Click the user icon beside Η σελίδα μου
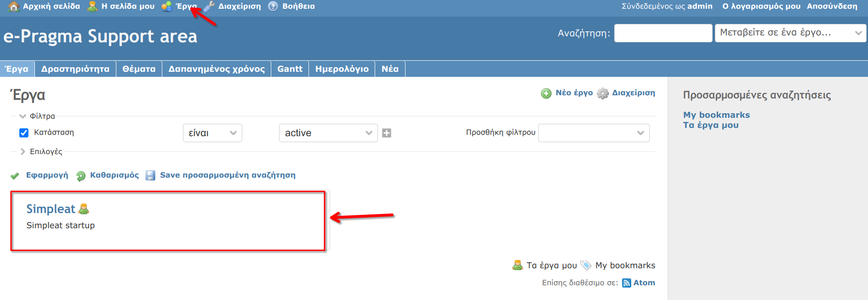868x300 pixels. [92, 6]
